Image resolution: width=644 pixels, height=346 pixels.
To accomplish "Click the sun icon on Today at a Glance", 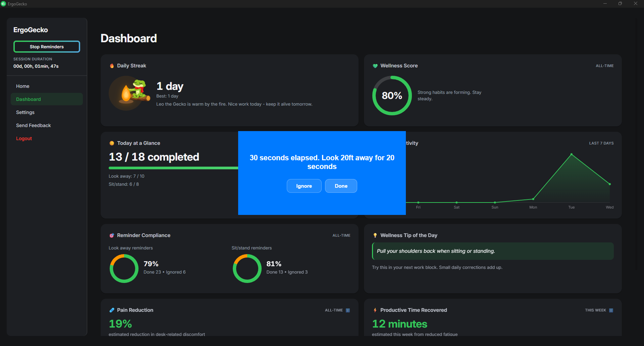I will coord(111,143).
